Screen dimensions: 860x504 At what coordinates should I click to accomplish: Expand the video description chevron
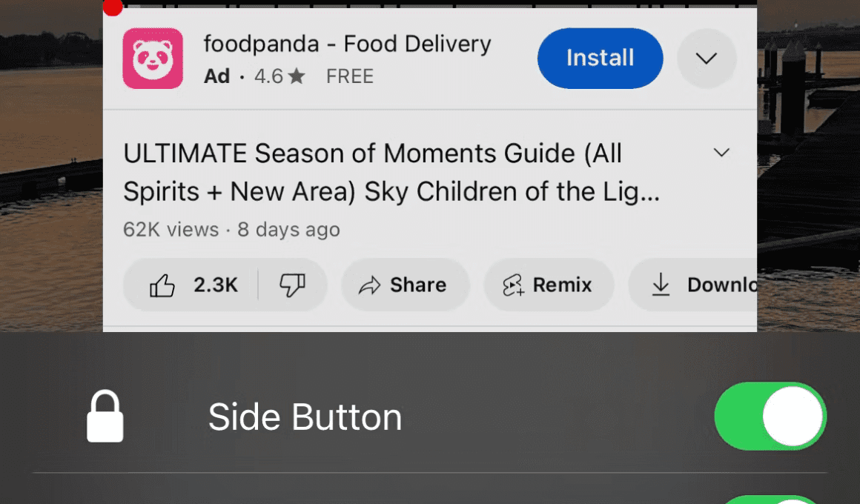pyautogui.click(x=722, y=152)
